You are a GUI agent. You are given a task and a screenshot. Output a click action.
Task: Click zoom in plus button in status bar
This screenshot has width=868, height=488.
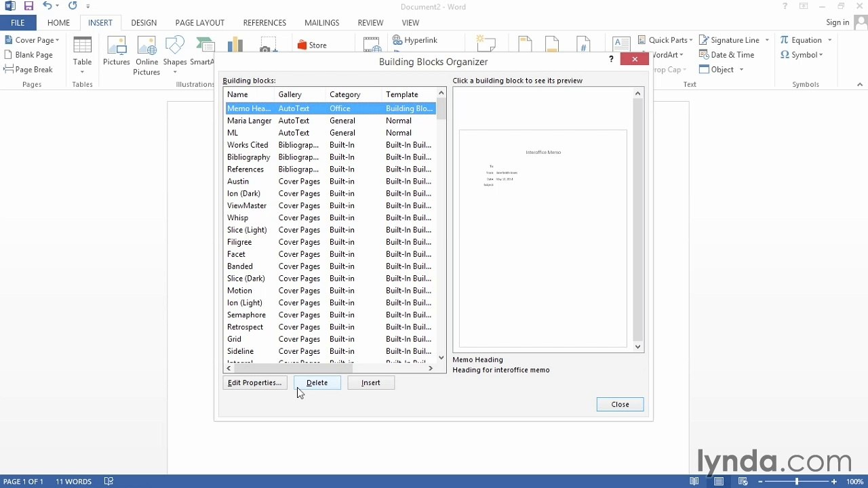coord(833,481)
